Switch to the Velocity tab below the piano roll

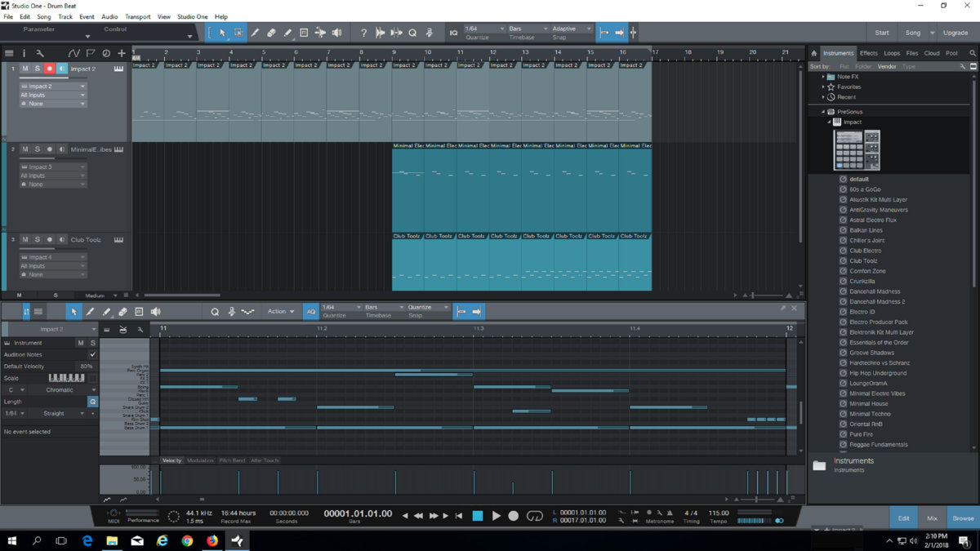(171, 460)
